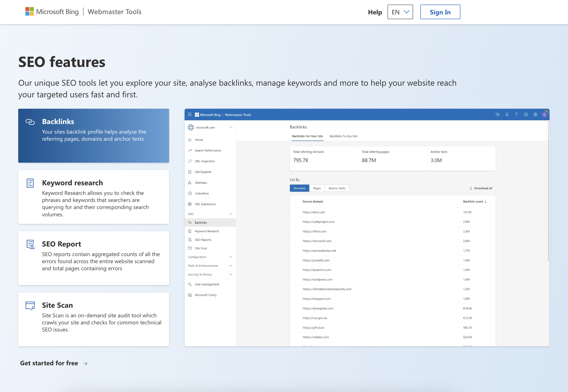Click the purple user avatar C

click(545, 114)
